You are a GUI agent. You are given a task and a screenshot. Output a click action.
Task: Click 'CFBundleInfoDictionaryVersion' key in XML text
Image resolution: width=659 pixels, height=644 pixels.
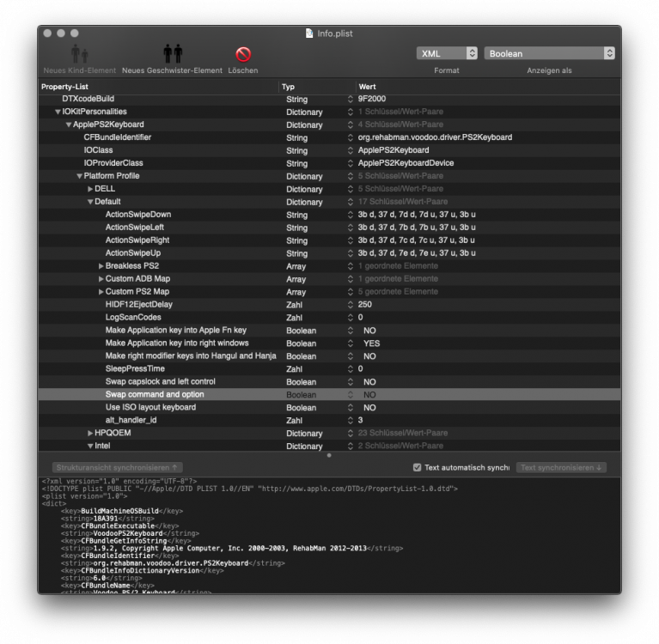pos(140,571)
